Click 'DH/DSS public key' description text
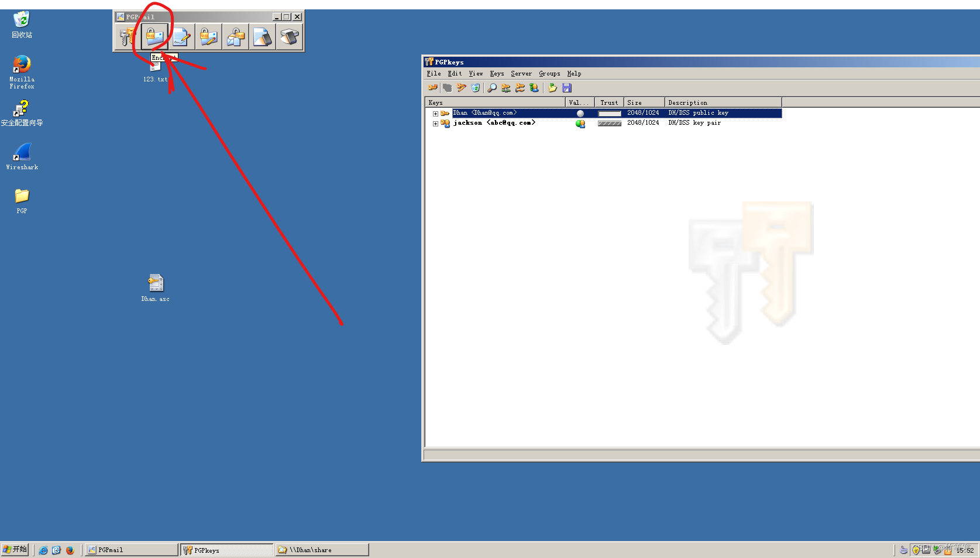 (699, 113)
